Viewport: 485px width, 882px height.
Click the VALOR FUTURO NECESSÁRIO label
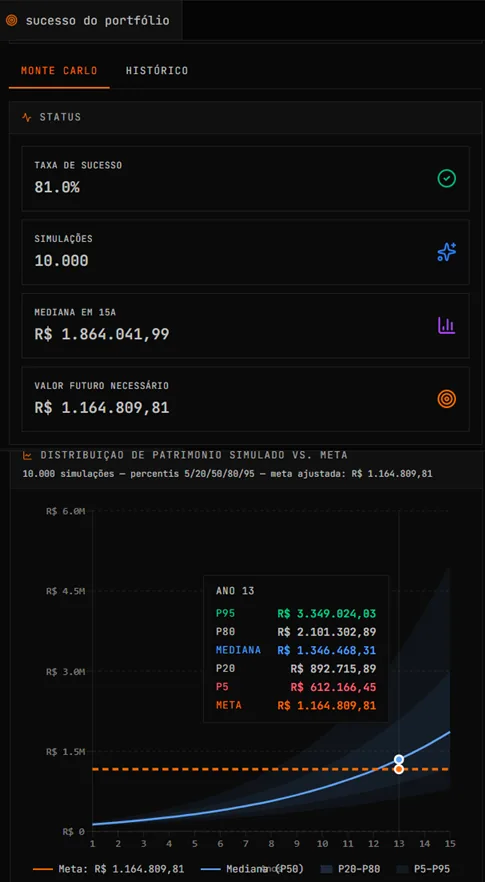pyautogui.click(x=101, y=386)
